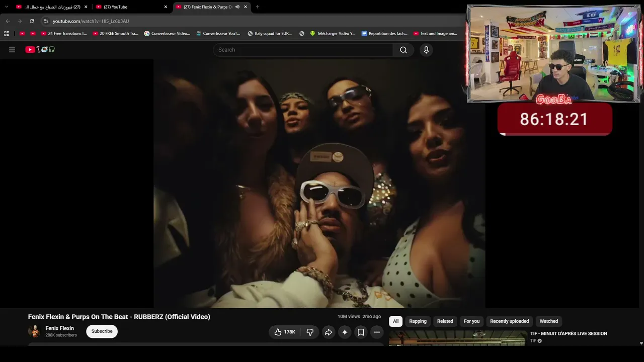Go back to the previous page
644x362 pixels.
pos(8,21)
